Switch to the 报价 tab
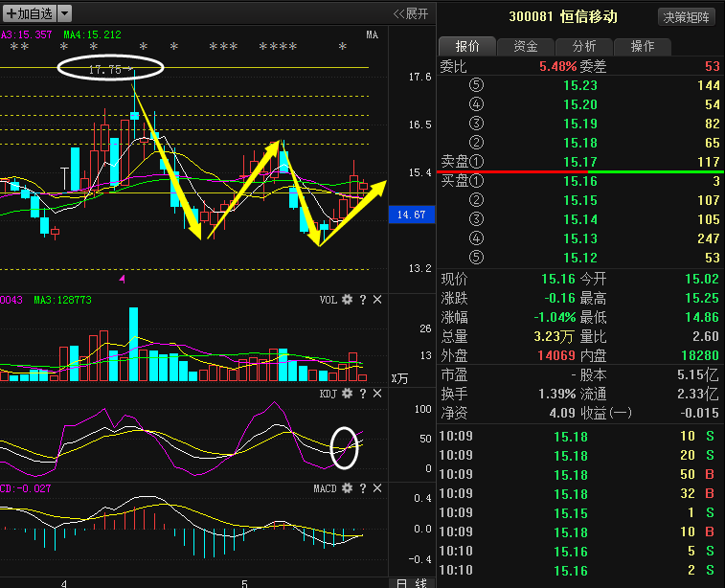Screen dimensions: 725x588 (467, 46)
